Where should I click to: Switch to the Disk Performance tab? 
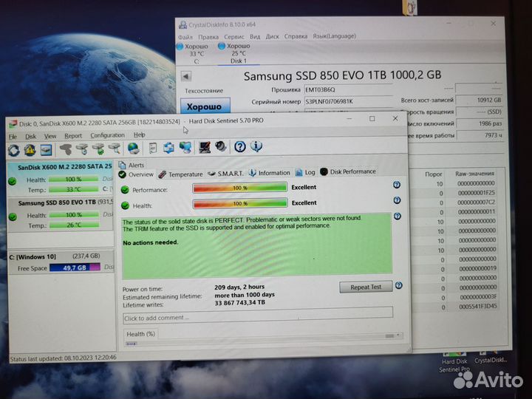348,171
